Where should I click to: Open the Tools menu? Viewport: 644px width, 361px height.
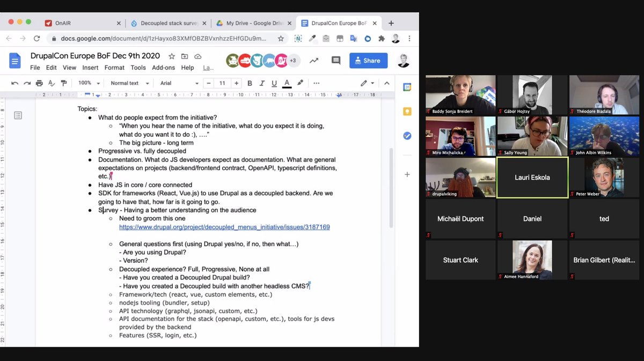click(x=138, y=68)
